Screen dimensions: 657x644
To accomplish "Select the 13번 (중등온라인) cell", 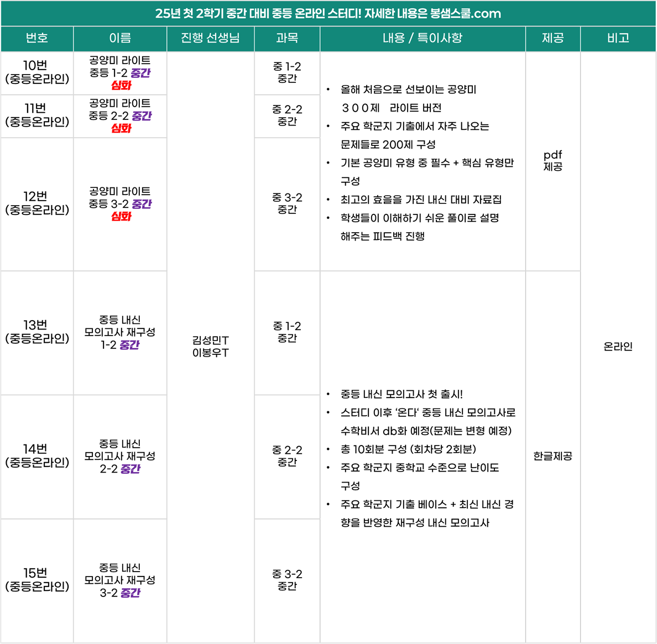I will click(x=37, y=332).
